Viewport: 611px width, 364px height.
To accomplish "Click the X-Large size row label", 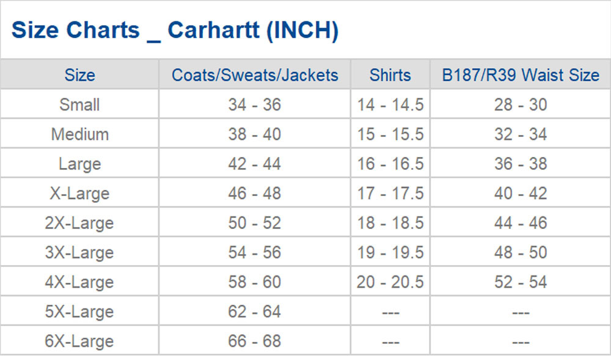I will pos(79,194).
